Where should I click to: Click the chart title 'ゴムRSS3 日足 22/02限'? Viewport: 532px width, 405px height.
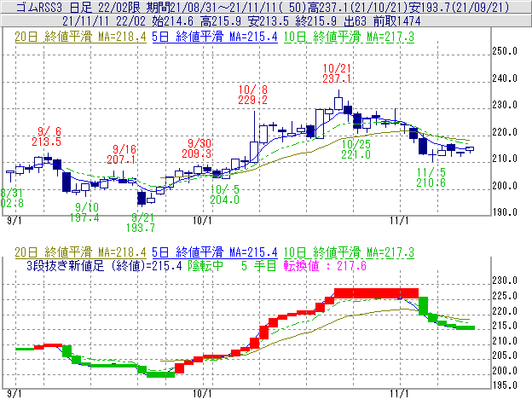tap(78, 7)
